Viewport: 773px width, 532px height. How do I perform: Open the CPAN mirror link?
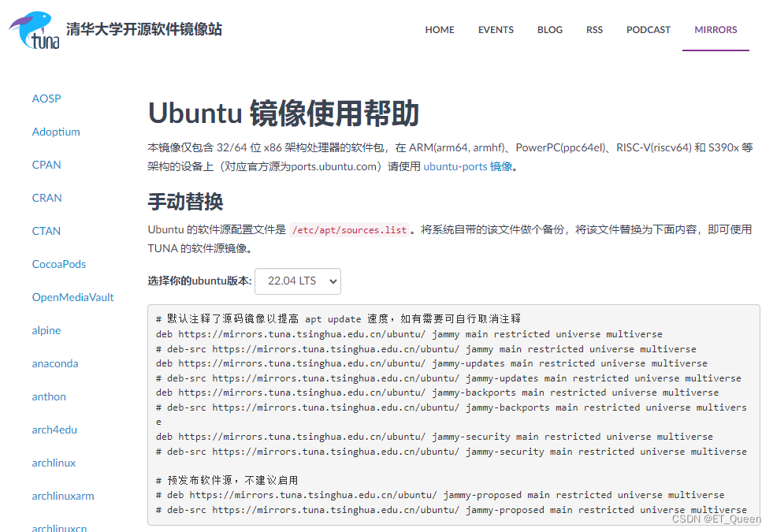tap(46, 165)
